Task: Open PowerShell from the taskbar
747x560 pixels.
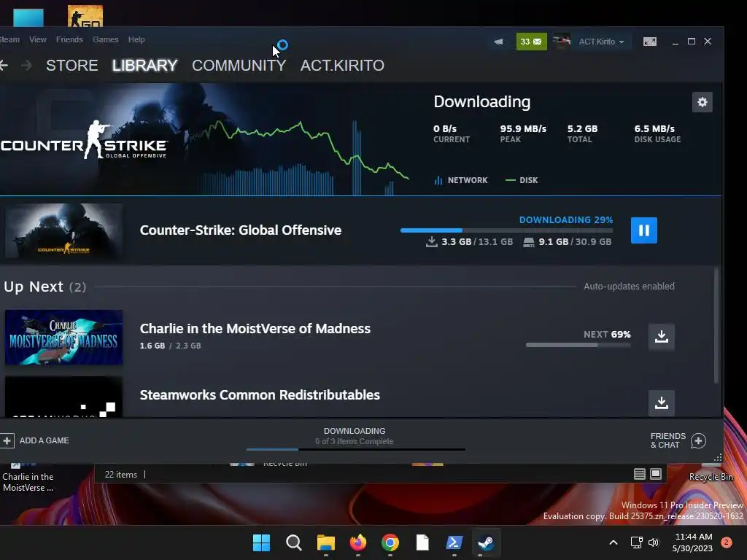Action: pos(454,542)
